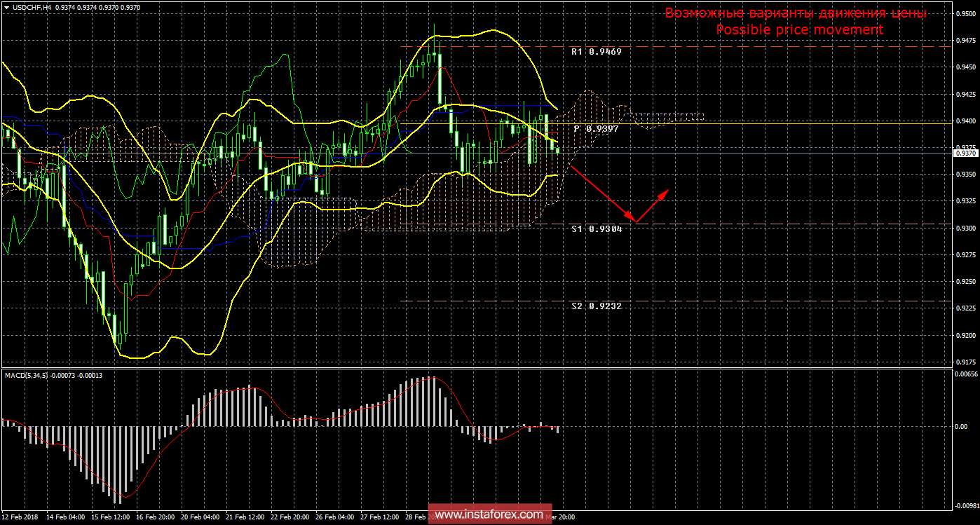
Task: Click the 16 Feb 20:00 time label
Action: 156,517
